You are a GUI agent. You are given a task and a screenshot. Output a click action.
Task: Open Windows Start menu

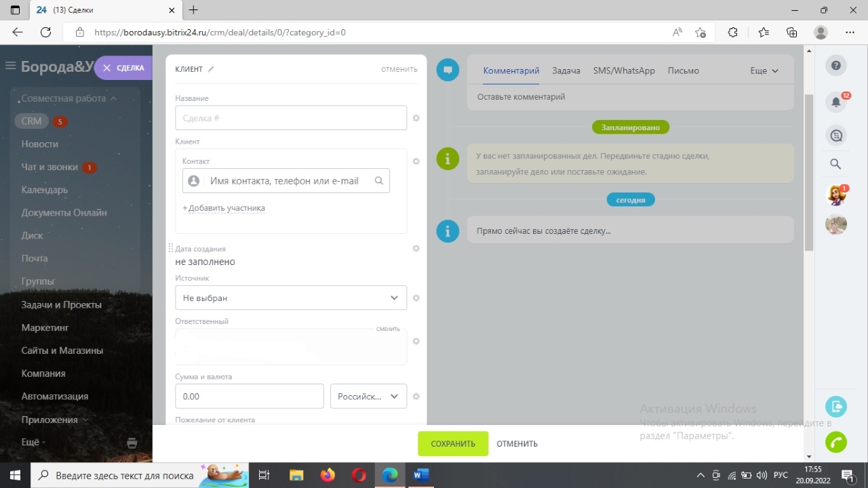click(15, 475)
